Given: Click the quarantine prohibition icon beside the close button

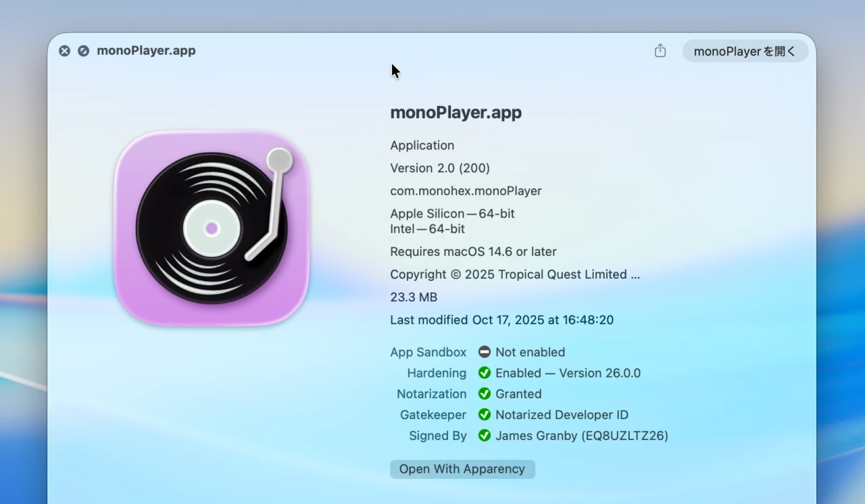Looking at the screenshot, I should [82, 51].
